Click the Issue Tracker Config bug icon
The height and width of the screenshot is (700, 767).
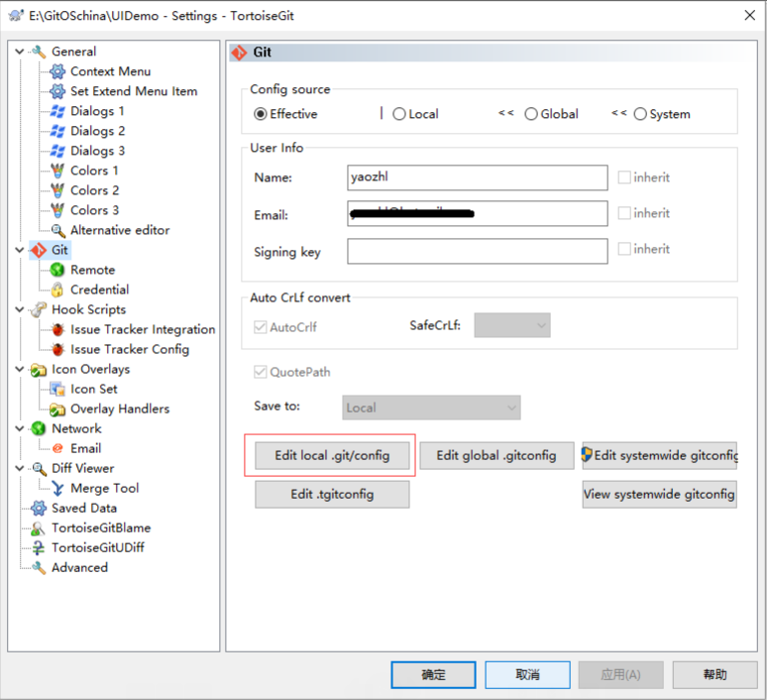[x=57, y=349]
